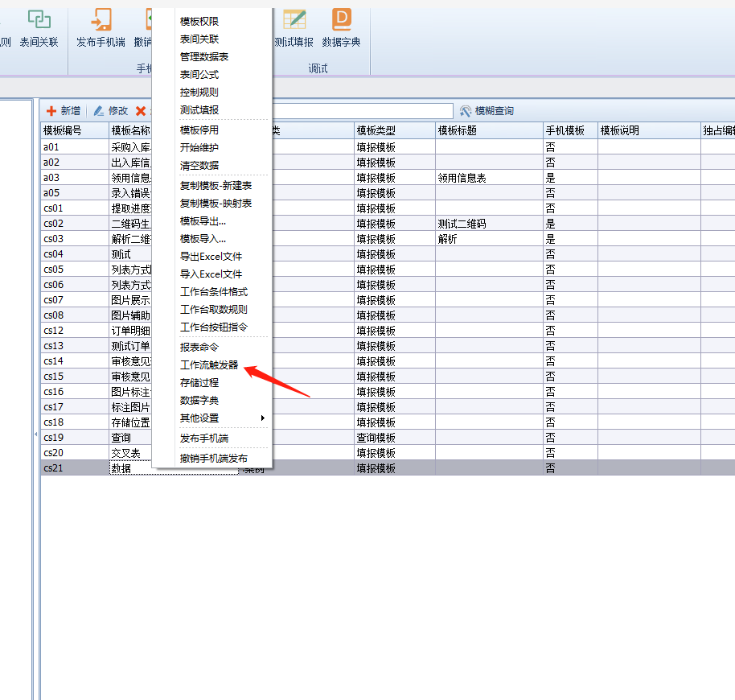Select the row with code cs03
Screen dimensions: 735x700
(74, 239)
